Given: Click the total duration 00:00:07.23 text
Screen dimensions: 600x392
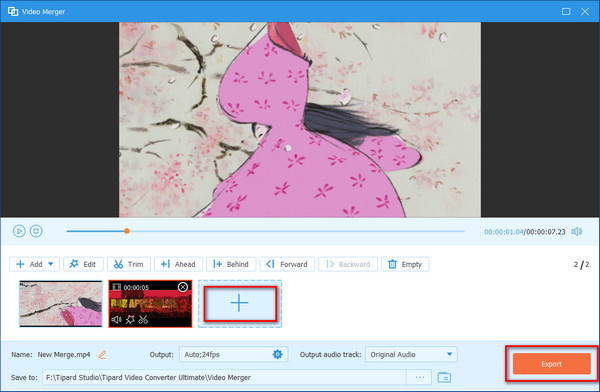Looking at the screenshot, I should (545, 232).
